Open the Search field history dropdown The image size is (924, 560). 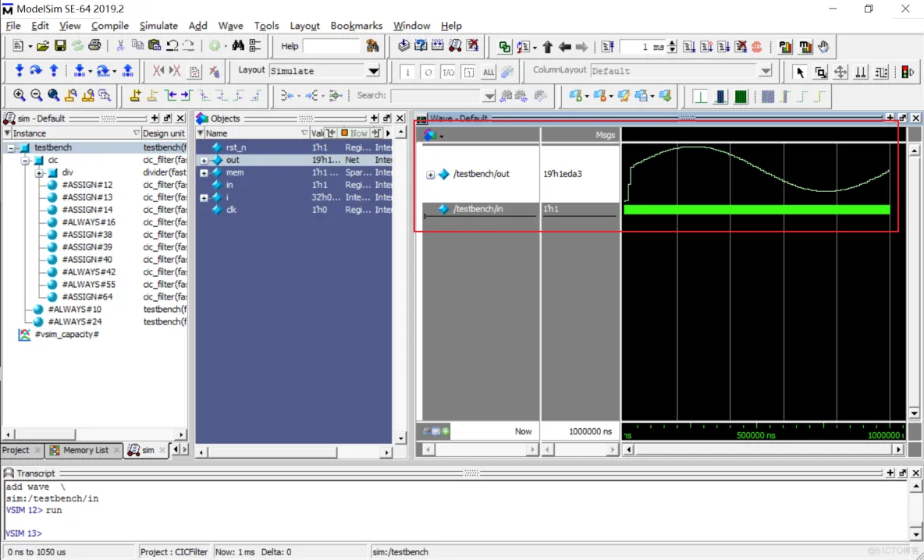click(489, 95)
